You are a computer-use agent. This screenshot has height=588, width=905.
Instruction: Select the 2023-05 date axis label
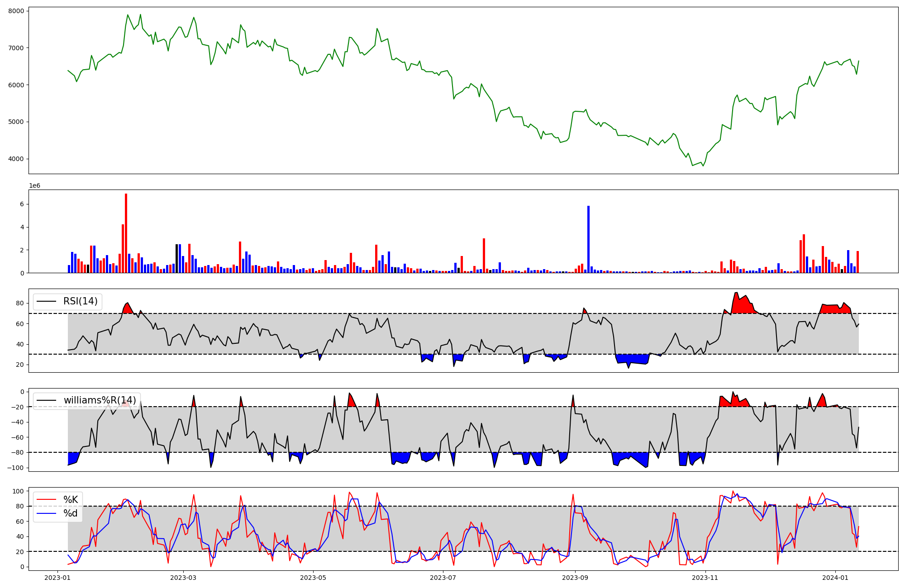pyautogui.click(x=313, y=578)
